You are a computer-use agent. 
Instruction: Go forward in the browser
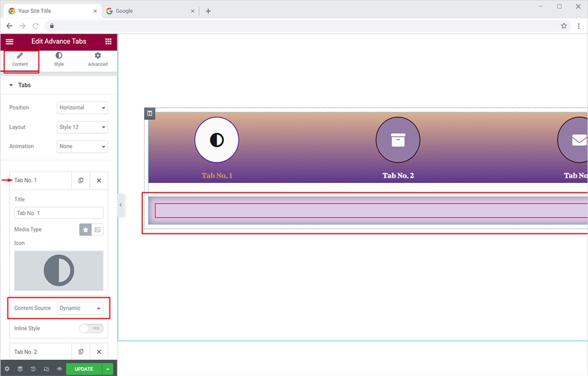tap(22, 26)
